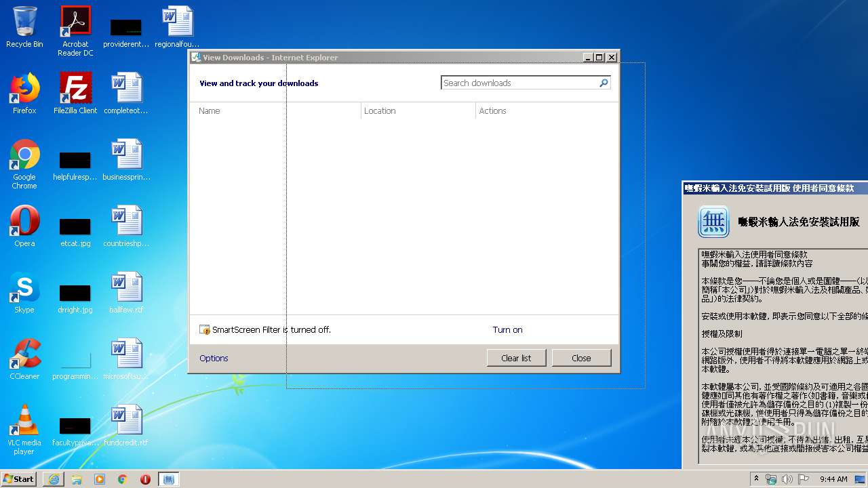This screenshot has width=868, height=488.
Task: Click the 9:44 AM taskbar clock
Action: [833, 479]
